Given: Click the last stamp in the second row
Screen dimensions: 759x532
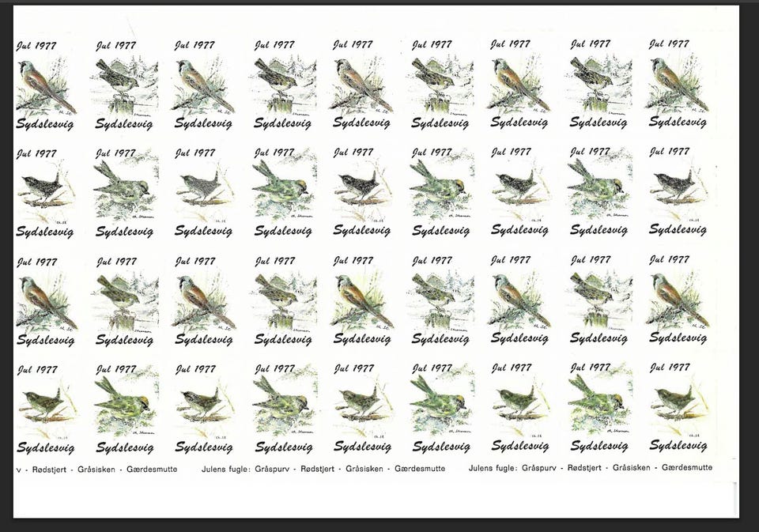Looking at the screenshot, I should coord(678,191).
